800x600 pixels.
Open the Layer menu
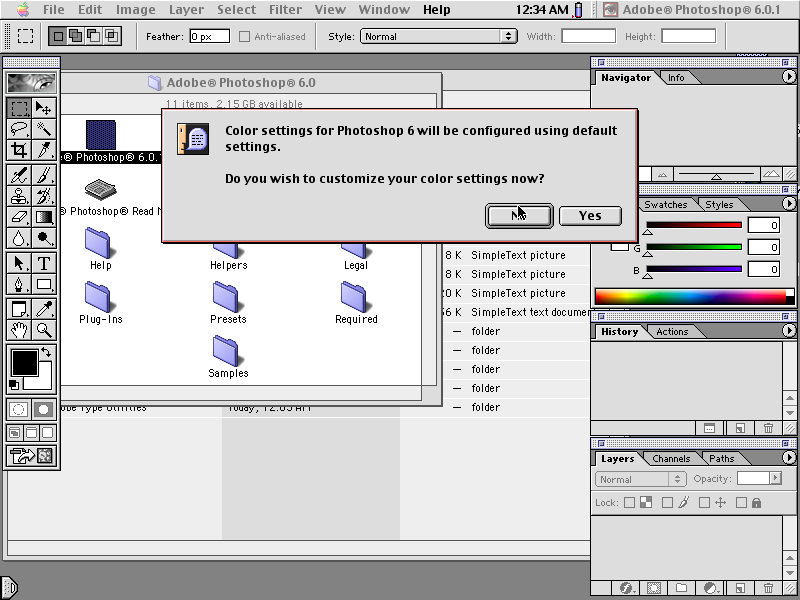click(186, 9)
